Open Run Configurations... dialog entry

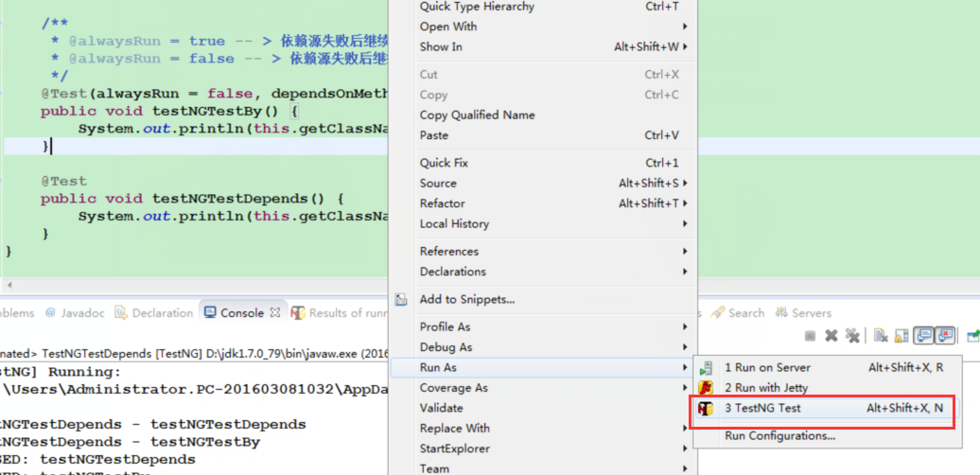pyautogui.click(x=828, y=435)
